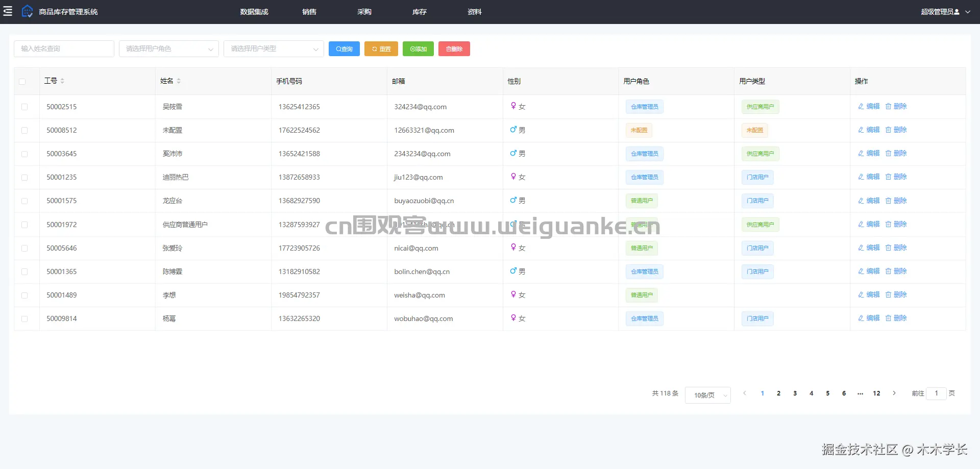Click delete trash icon for 50005646

[x=888, y=248]
